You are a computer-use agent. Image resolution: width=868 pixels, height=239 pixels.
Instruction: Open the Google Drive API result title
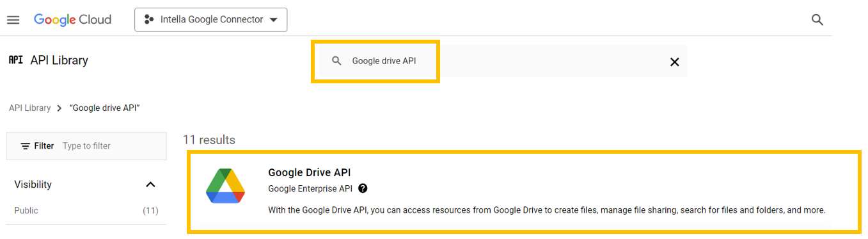[x=310, y=172]
